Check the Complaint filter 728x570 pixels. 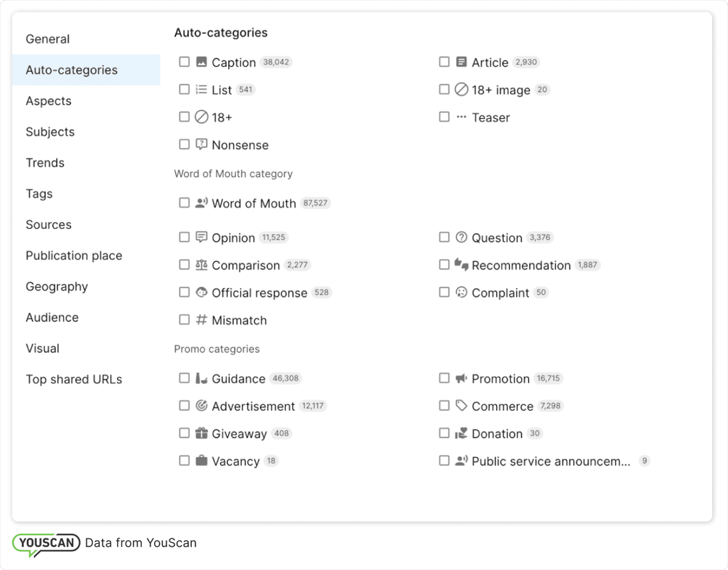[x=444, y=292]
